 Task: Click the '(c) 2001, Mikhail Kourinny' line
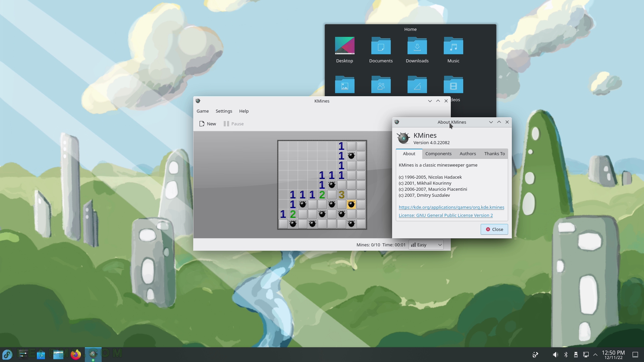[x=425, y=183]
